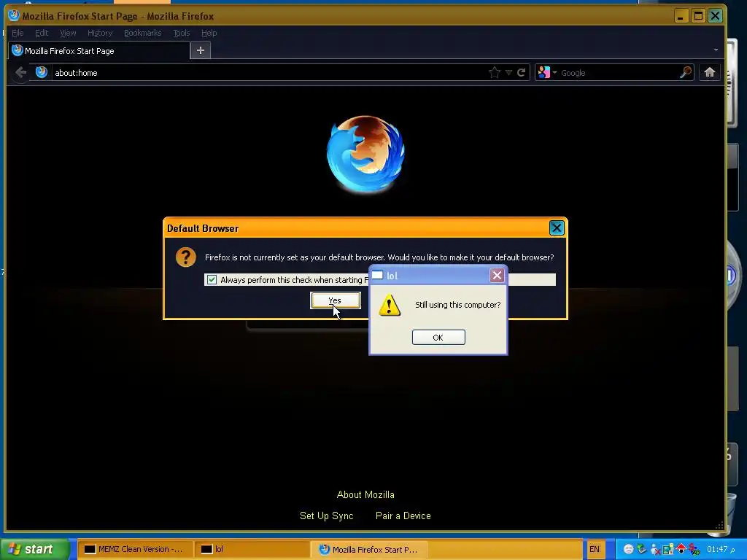
Task: Bookmark this page with the star icon
Action: point(495,72)
